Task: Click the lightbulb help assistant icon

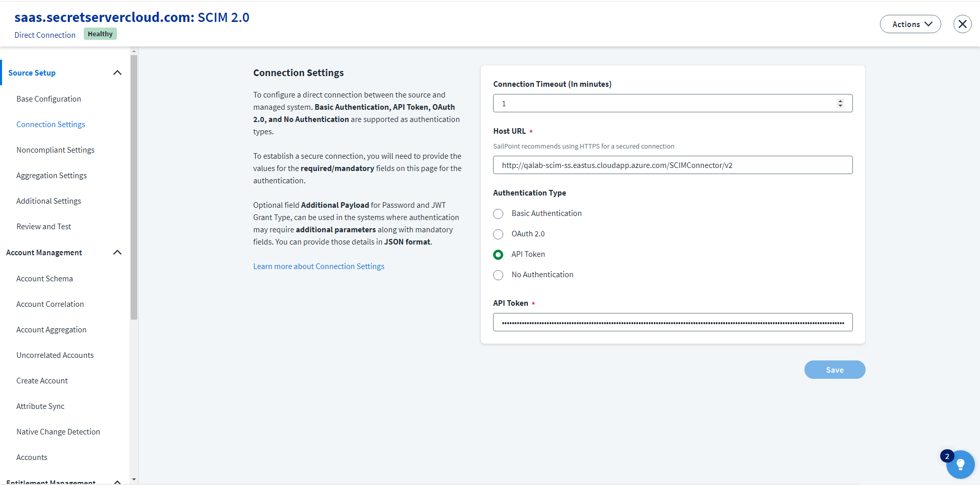Action: (960, 464)
